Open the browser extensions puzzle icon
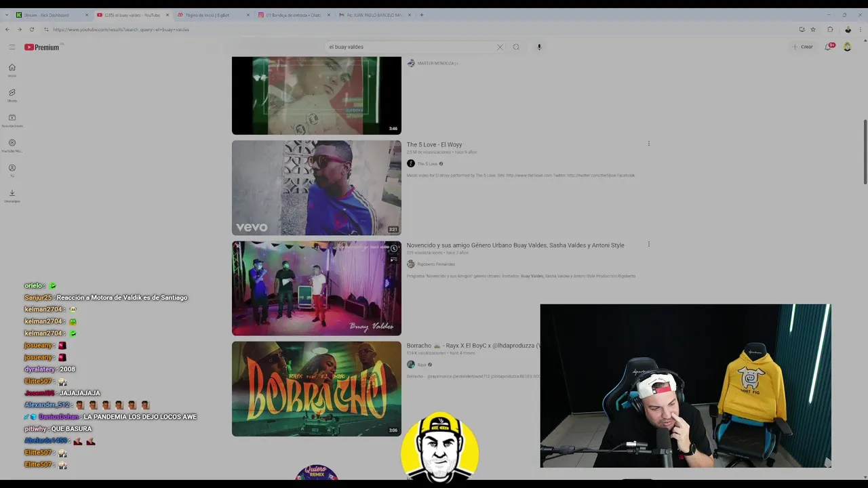This screenshot has height=488, width=868. pos(830,29)
